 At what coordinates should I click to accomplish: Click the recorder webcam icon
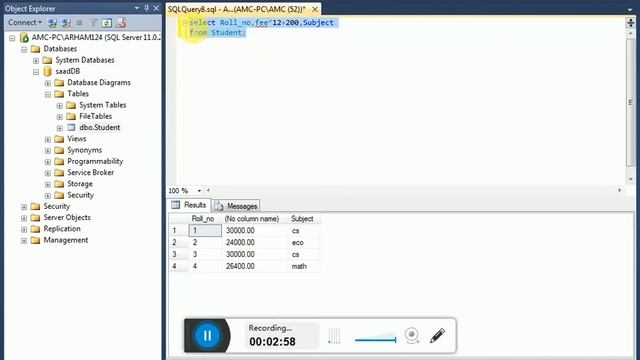(x=412, y=336)
